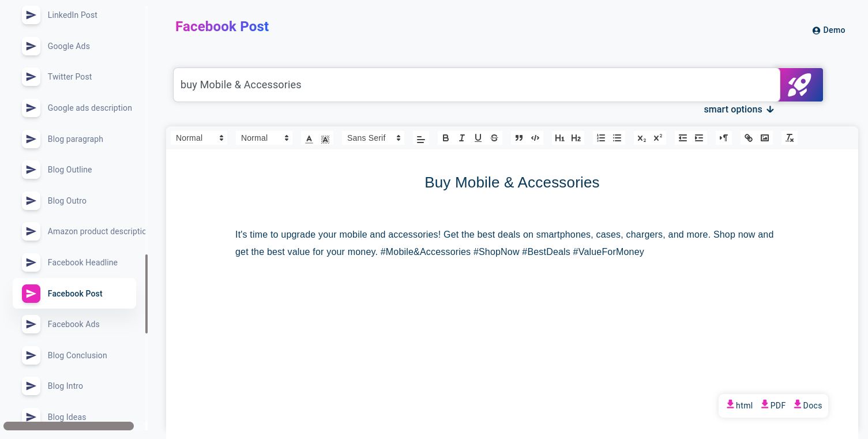Toggle underline formatting
868x439 pixels.
point(478,138)
